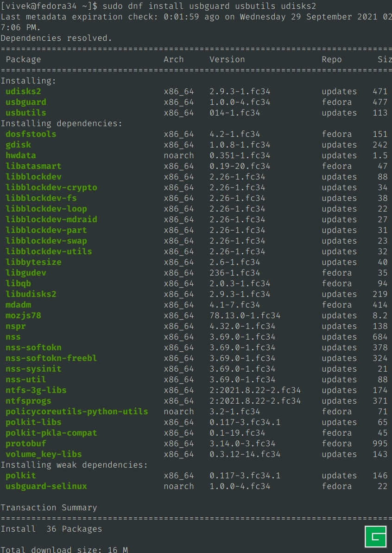This screenshot has width=392, height=553.
Task: Select the libblockdev-crypto package entry
Action: pos(51,187)
